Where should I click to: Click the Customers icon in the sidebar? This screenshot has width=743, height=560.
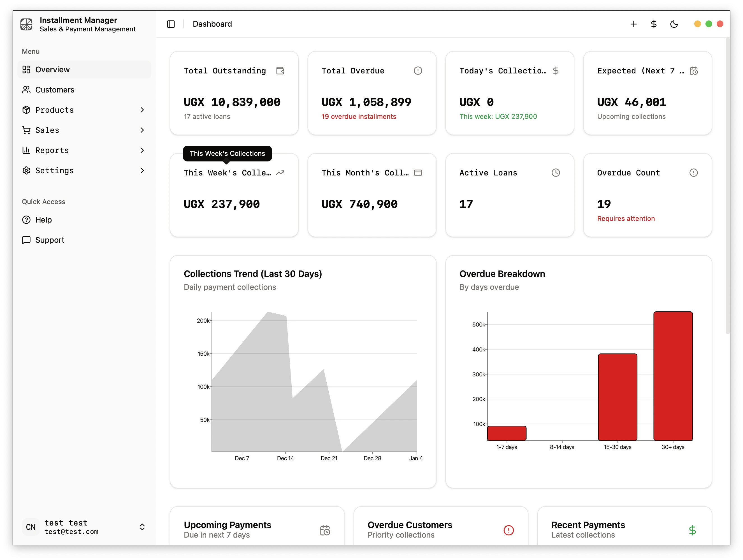[27, 90]
